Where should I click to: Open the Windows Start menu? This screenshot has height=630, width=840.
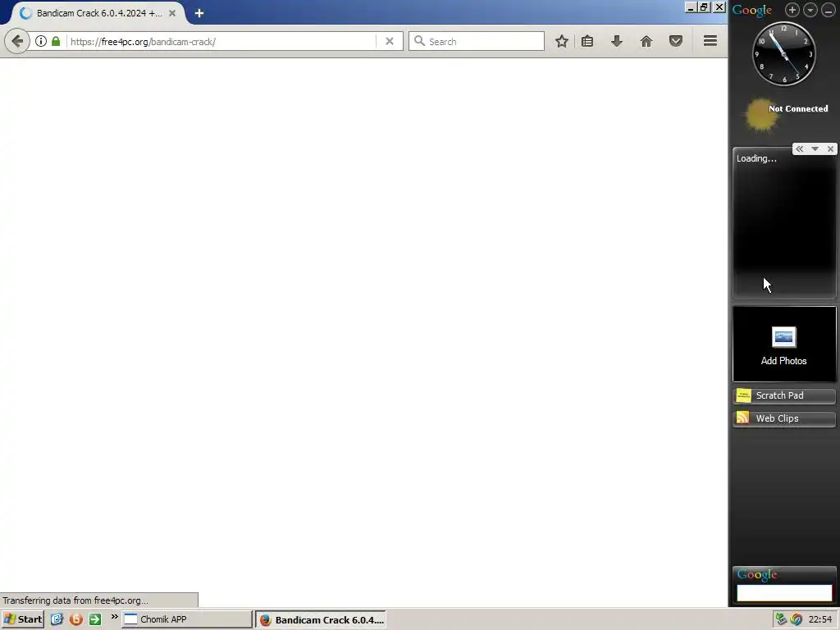point(22,619)
